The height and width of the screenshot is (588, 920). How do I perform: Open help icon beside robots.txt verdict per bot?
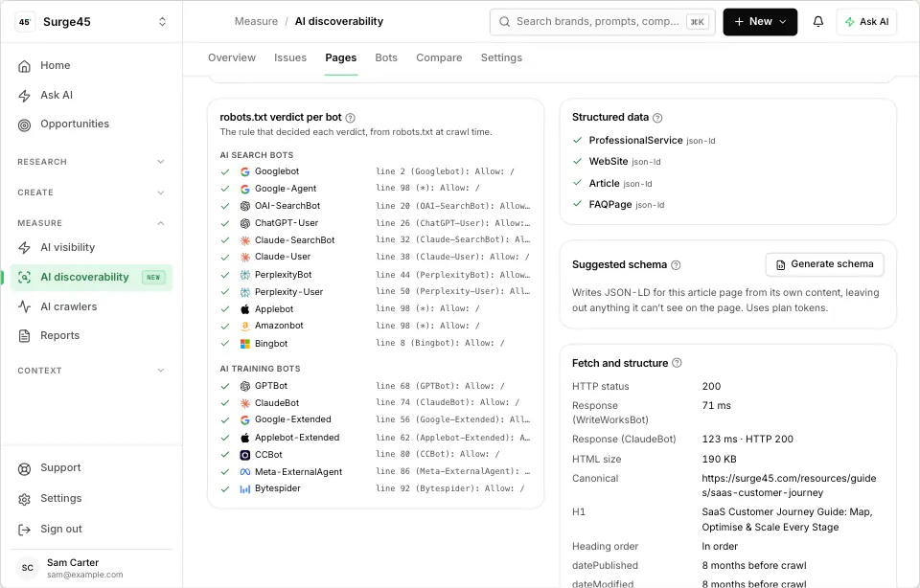[351, 118]
